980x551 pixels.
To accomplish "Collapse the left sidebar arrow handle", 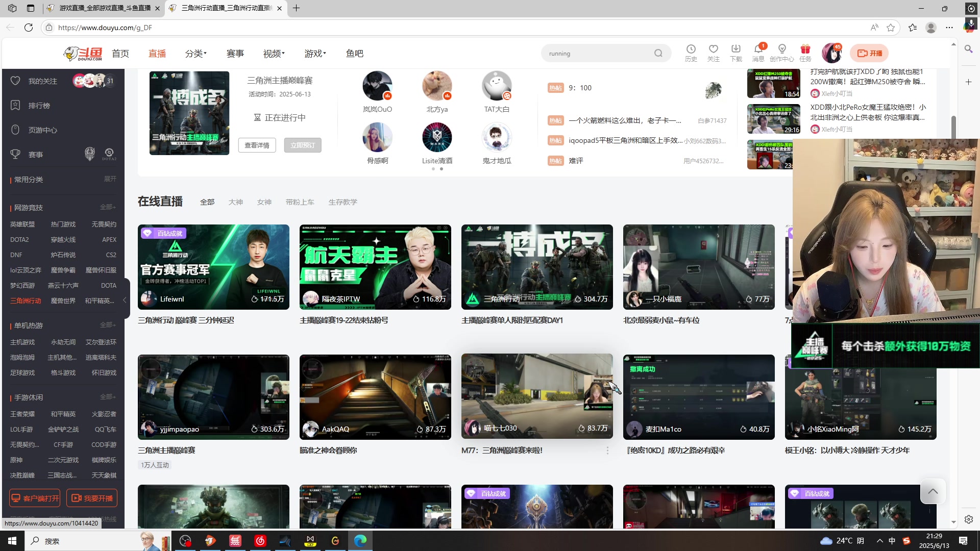I will [x=125, y=300].
